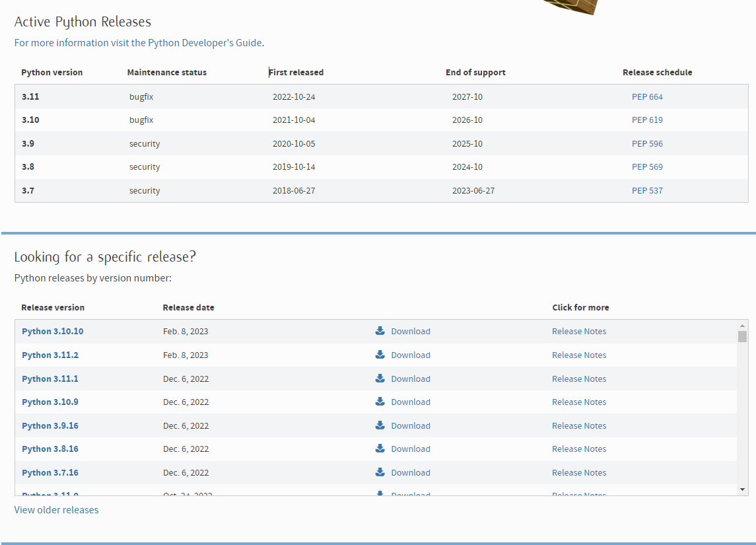Open Python 3.11.2 release page

(50, 355)
